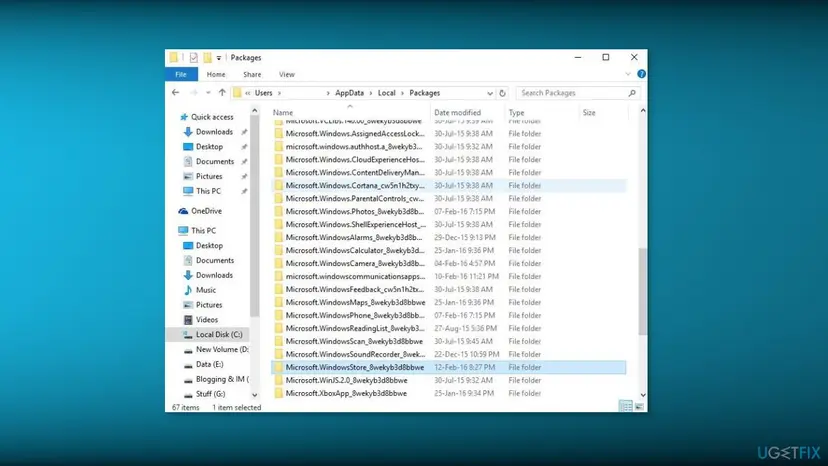Select Microsoft.WindowsSoundRecorder folder row
Viewport: 828px width, 466px height.
point(449,354)
